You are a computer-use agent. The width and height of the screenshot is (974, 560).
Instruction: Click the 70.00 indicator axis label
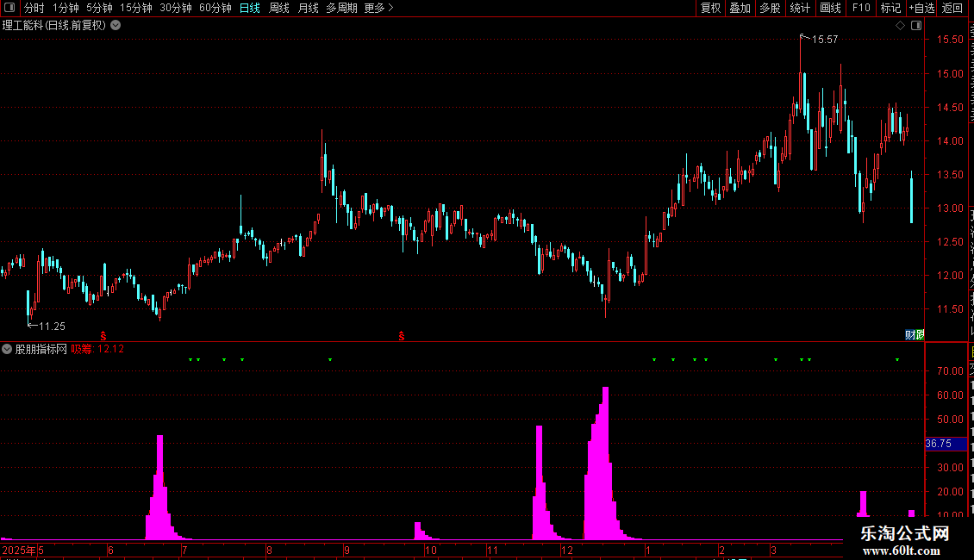(950, 371)
